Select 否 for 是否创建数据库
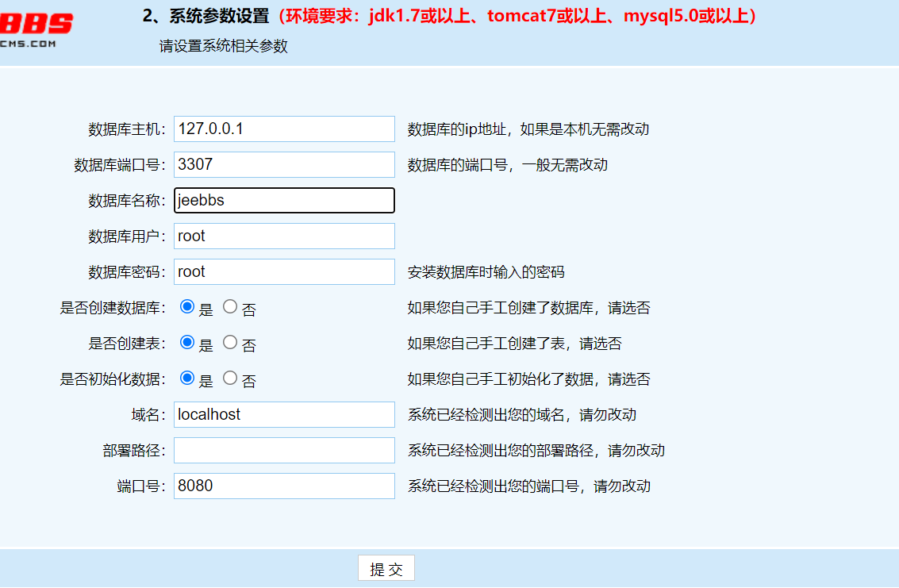 (230, 306)
